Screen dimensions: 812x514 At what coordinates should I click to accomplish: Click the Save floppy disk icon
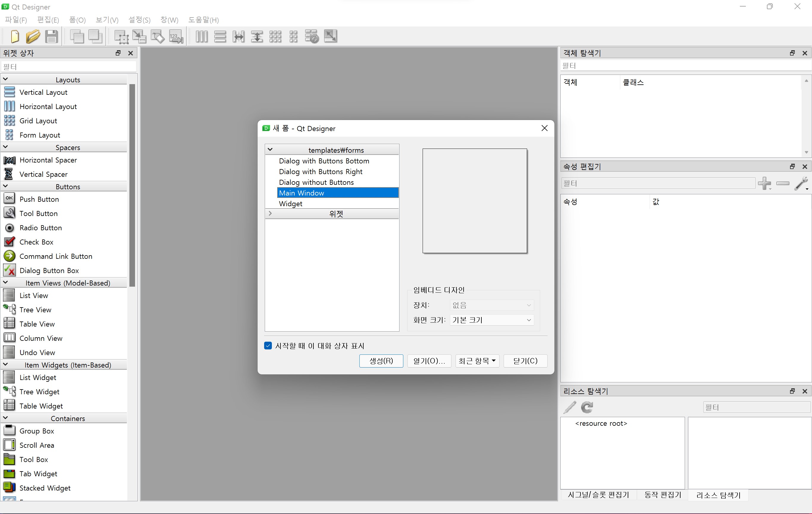click(x=52, y=37)
